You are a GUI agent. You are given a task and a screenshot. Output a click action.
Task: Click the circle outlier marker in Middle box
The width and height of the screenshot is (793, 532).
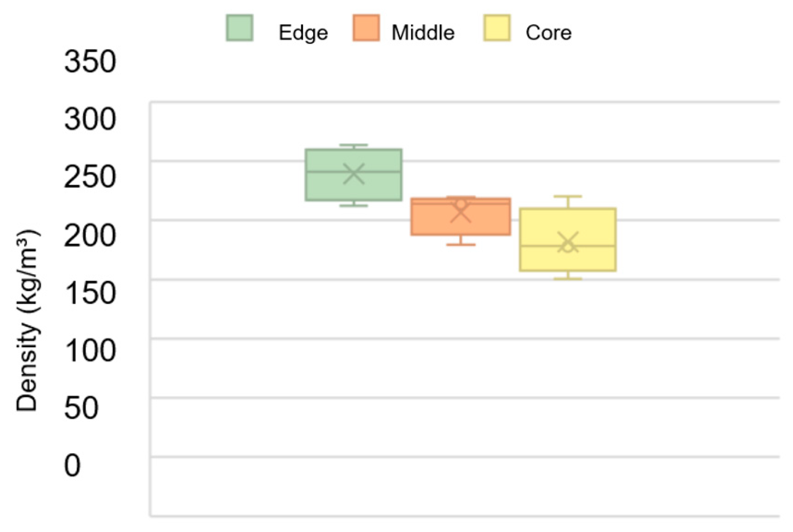(461, 204)
